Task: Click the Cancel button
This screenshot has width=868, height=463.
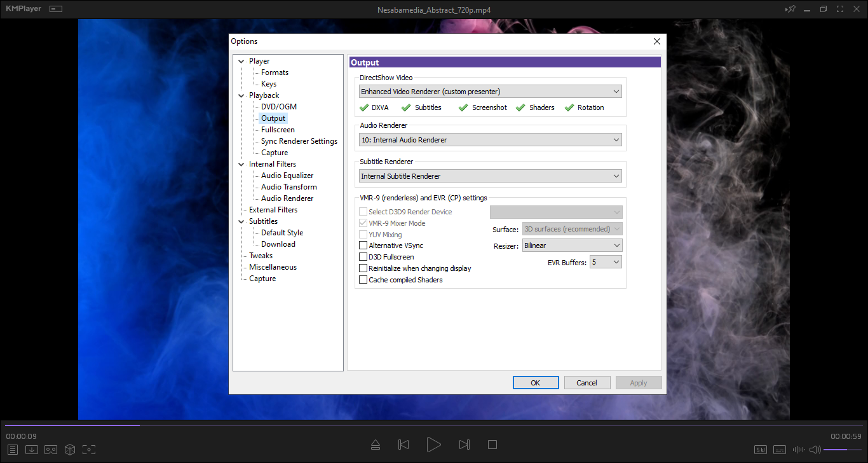Action: 587,383
